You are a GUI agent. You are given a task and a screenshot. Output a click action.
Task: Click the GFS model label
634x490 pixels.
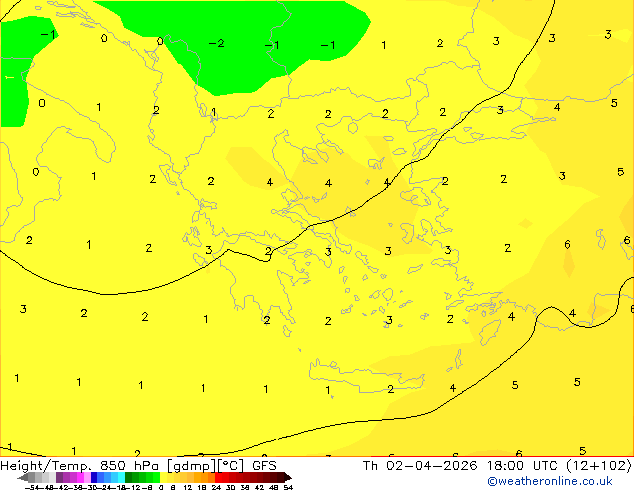click(x=264, y=466)
